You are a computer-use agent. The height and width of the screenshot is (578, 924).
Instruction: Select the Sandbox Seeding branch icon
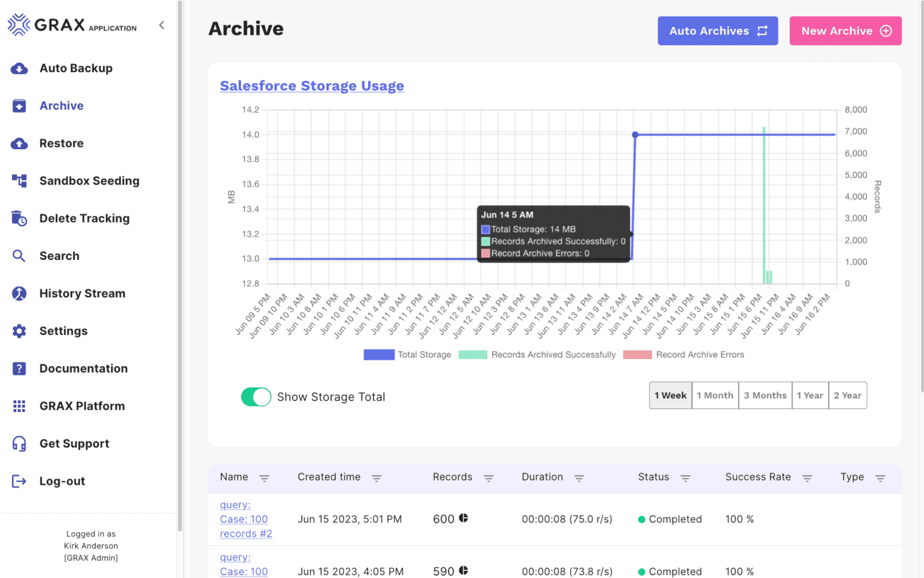[19, 180]
